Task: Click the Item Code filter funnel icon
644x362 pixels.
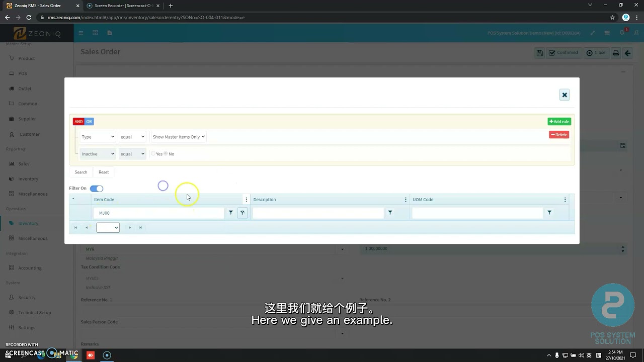Action: click(231, 213)
